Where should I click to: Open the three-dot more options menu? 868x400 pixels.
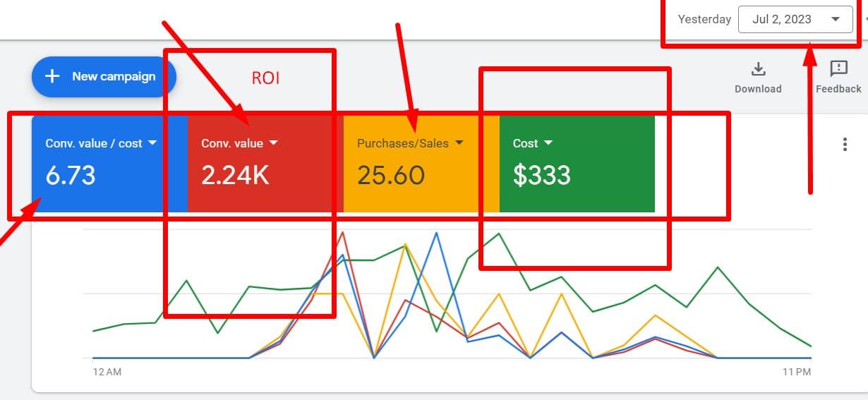[845, 145]
